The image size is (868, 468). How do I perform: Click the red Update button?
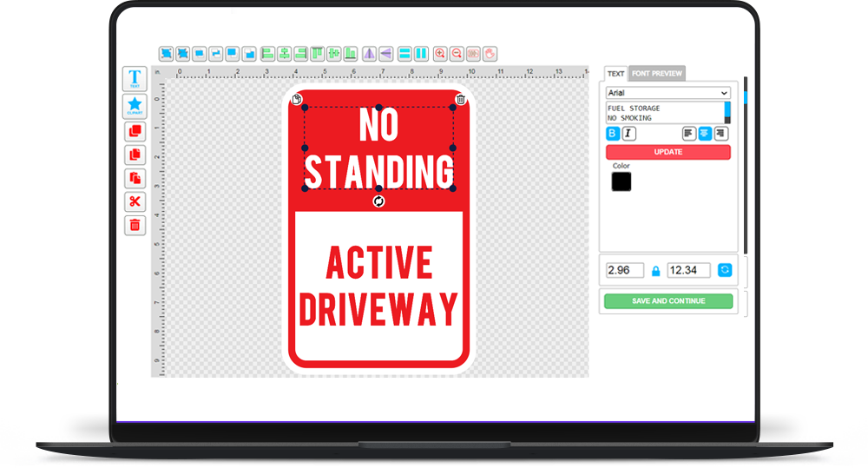667,152
